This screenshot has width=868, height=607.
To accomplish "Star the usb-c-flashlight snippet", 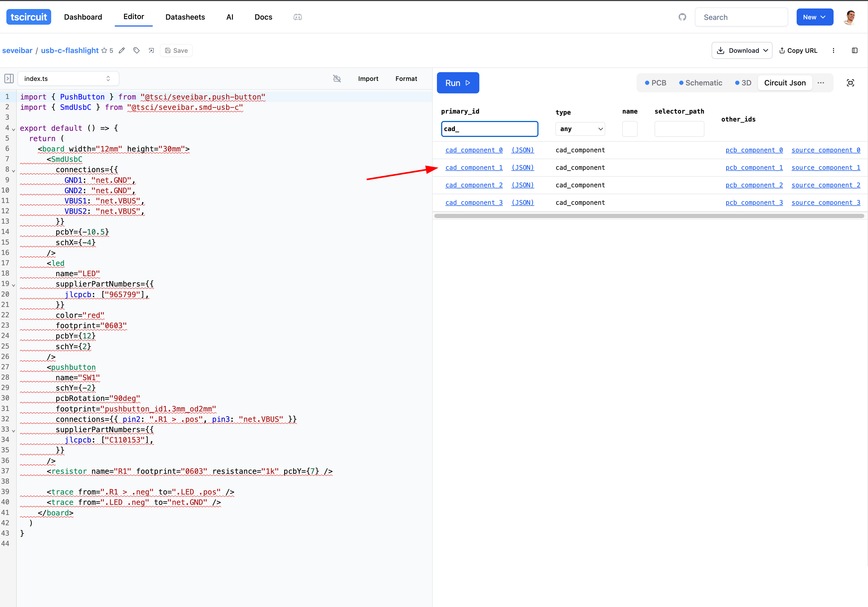I will (x=104, y=51).
